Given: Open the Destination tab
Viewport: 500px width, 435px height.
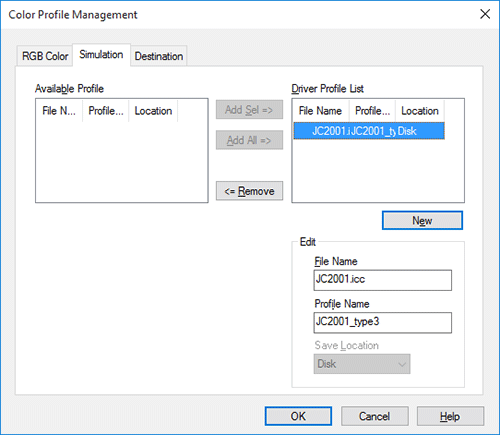Looking at the screenshot, I should click(159, 56).
